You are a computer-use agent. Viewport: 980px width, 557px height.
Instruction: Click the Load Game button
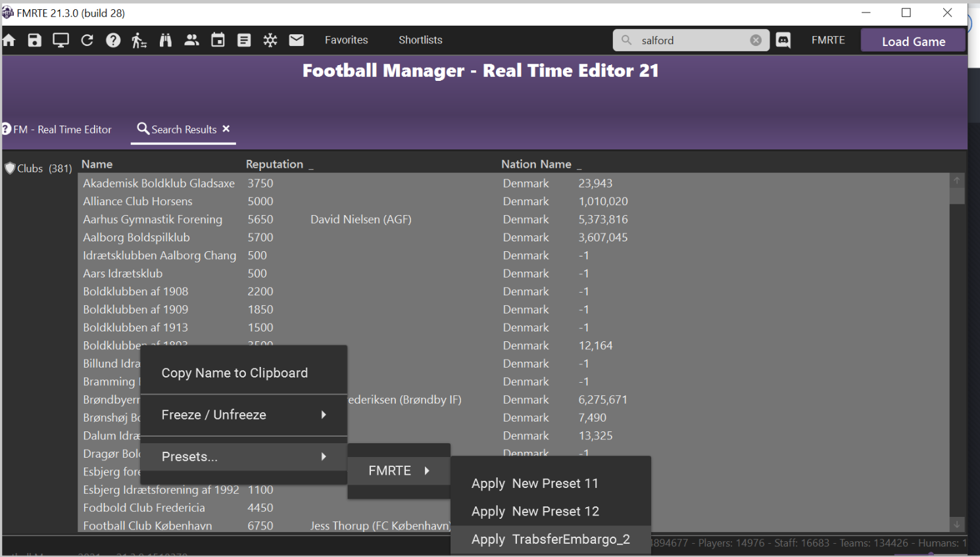(914, 41)
